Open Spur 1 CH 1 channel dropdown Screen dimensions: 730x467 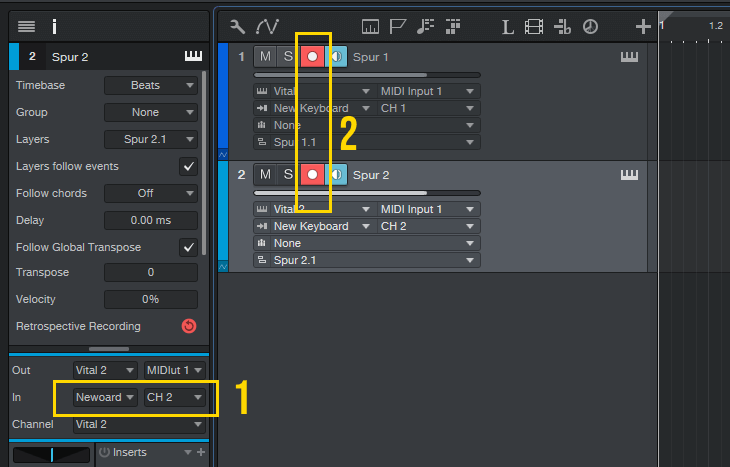tap(428, 108)
